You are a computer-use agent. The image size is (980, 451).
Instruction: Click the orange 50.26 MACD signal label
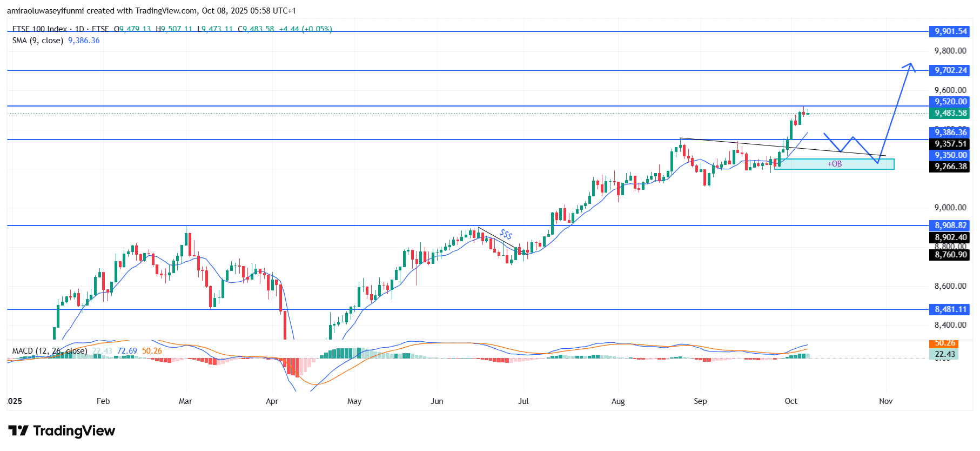click(x=945, y=343)
